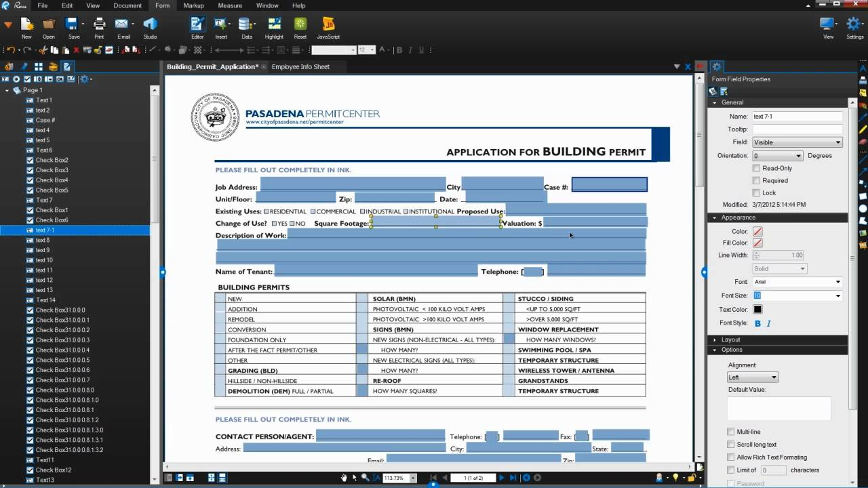Click the Undo arrow in the toolbar
This screenshot has width=868, height=488.
[9, 50]
